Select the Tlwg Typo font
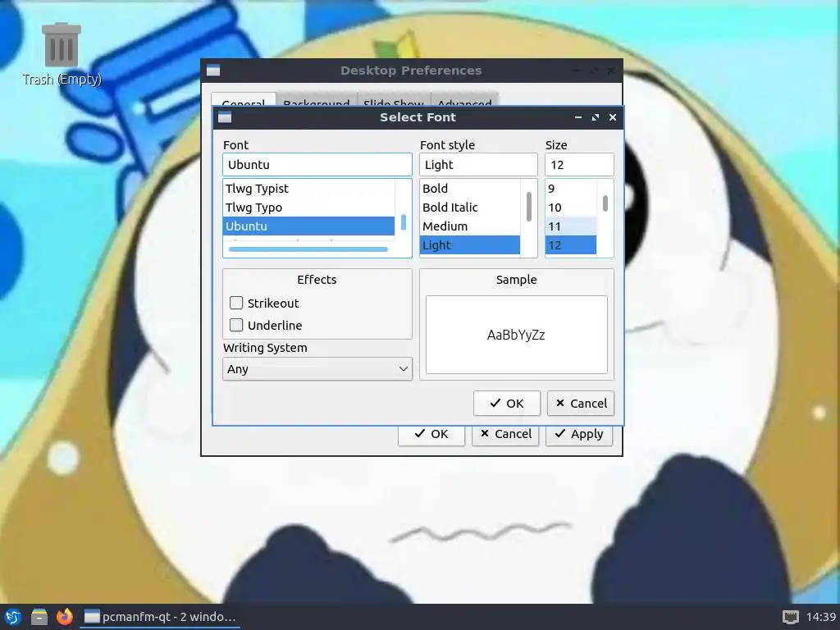 (x=309, y=208)
